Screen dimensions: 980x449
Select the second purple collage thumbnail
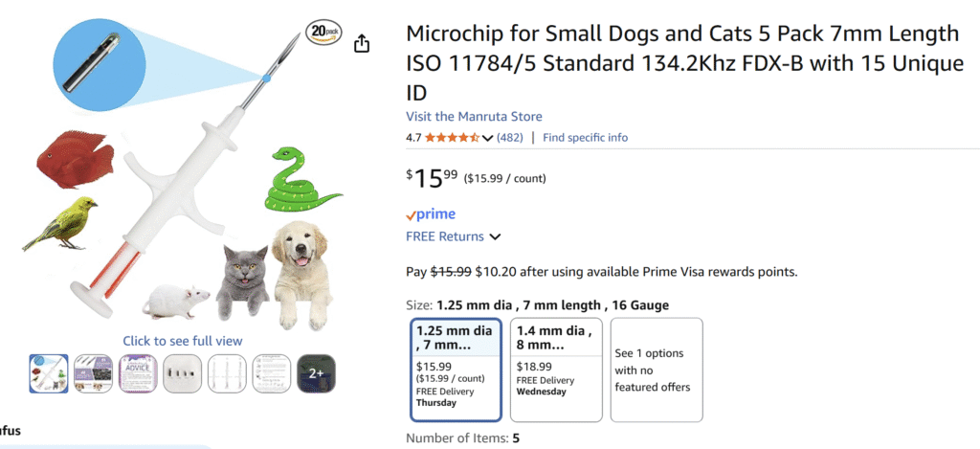pos(92,372)
